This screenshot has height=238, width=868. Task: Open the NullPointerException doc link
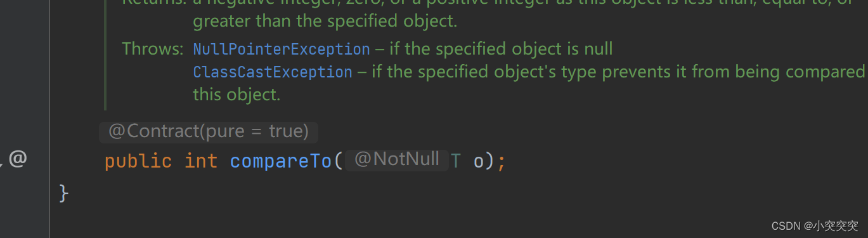(x=282, y=50)
